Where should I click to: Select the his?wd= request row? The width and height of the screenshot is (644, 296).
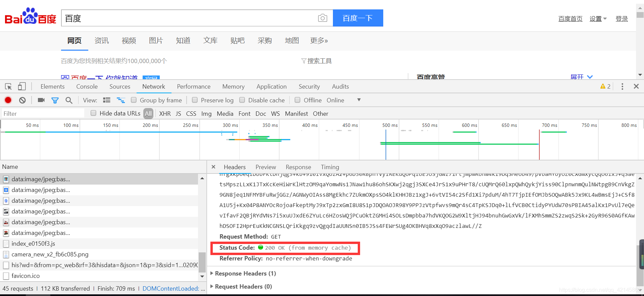(99, 265)
